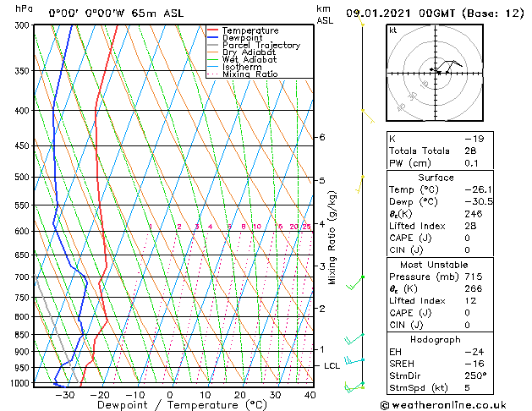This screenshot has height=411, width=532.
Task: Click the date header 09.01.2021 00GMT
Action: pyautogui.click(x=400, y=14)
